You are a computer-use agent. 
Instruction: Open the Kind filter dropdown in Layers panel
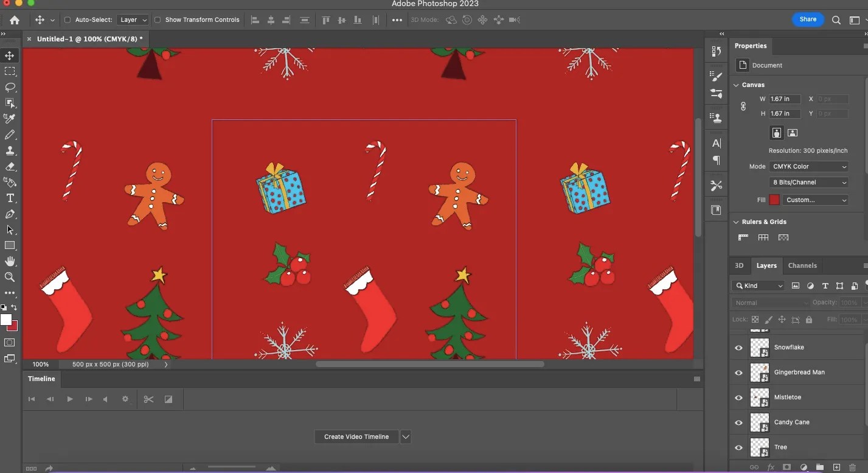pyautogui.click(x=758, y=286)
